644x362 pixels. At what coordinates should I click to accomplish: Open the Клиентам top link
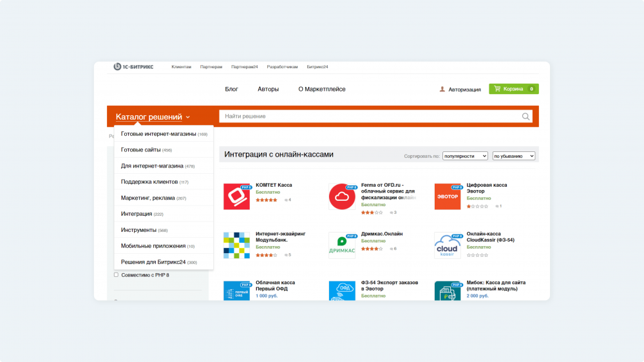[x=181, y=67]
